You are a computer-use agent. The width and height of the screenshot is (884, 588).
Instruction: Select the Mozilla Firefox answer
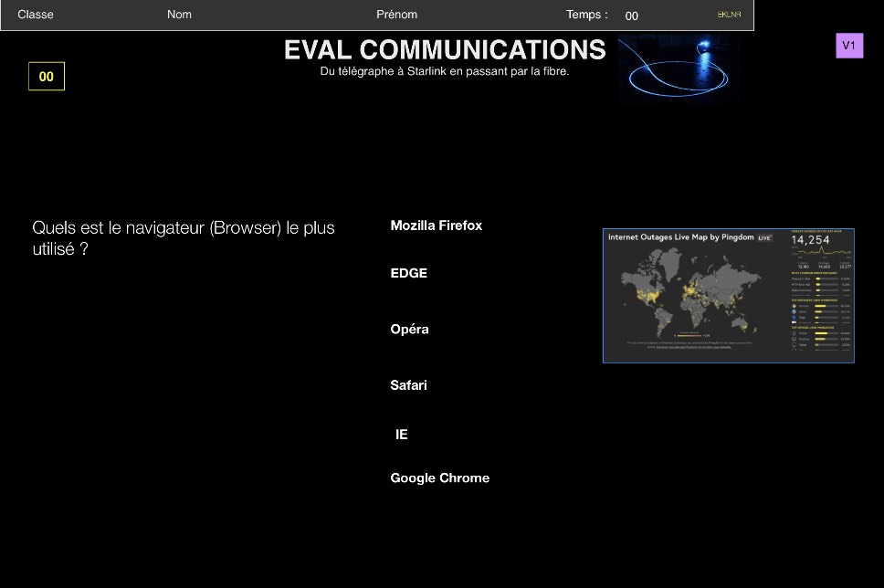(436, 226)
